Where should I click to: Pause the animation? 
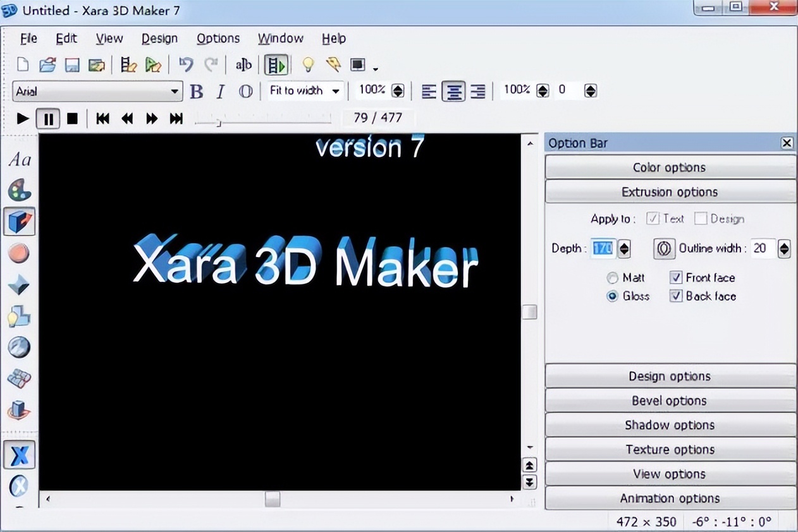pos(48,118)
